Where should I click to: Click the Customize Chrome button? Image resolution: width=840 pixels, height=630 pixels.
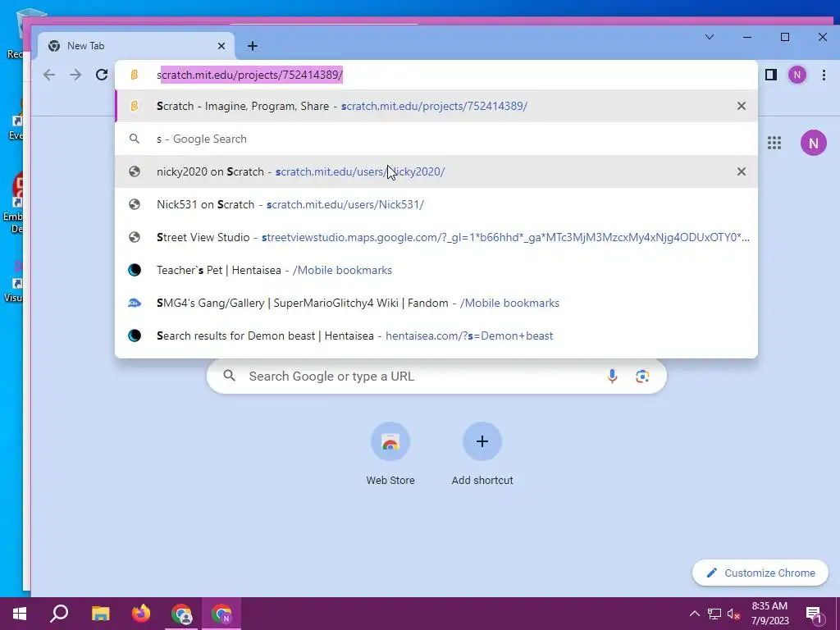click(x=760, y=573)
